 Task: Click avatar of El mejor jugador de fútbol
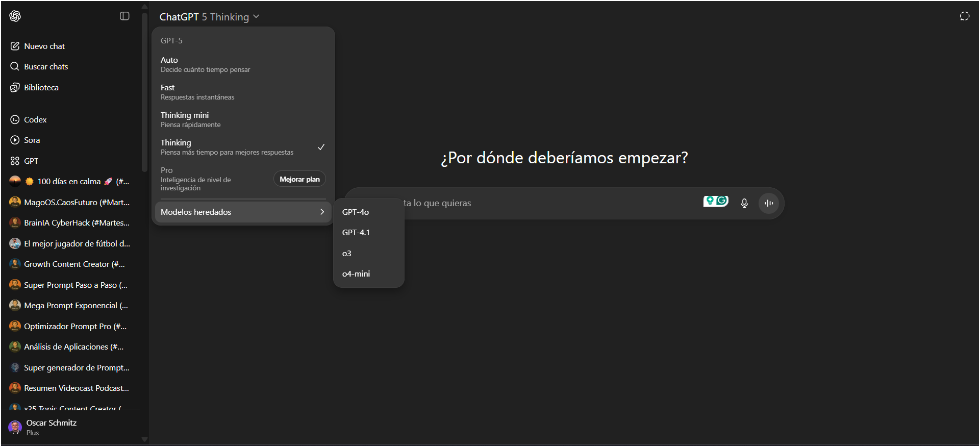(x=15, y=243)
